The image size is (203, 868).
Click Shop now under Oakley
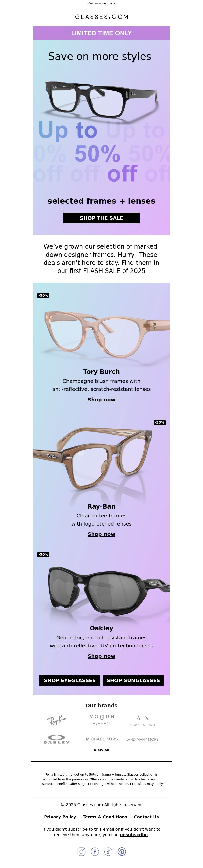pos(101,656)
